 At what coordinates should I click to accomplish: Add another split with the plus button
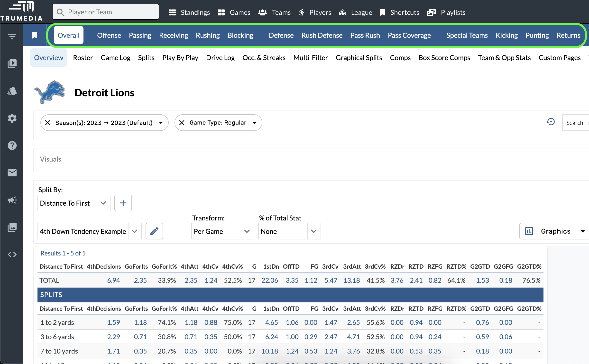coord(123,203)
